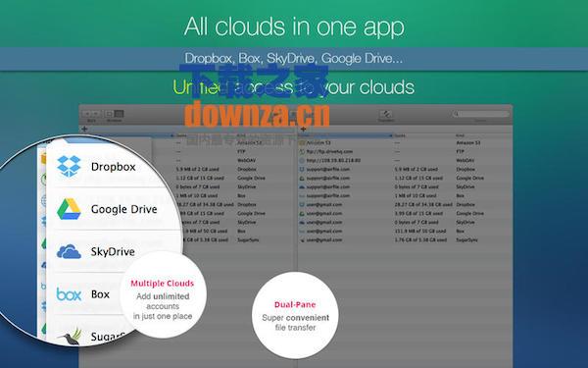
Task: Click "1.76 GB of 5.38 GB used" in right pane
Action: 420,240
